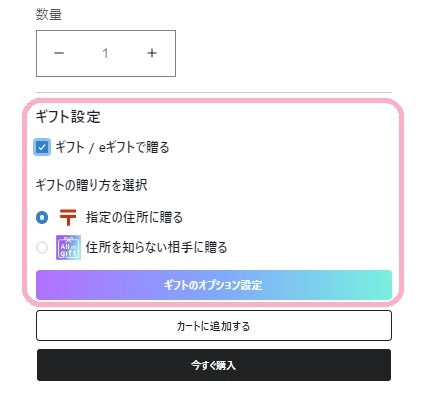Decrease quantity with the minus button
The height and width of the screenshot is (405, 426).
(x=59, y=53)
